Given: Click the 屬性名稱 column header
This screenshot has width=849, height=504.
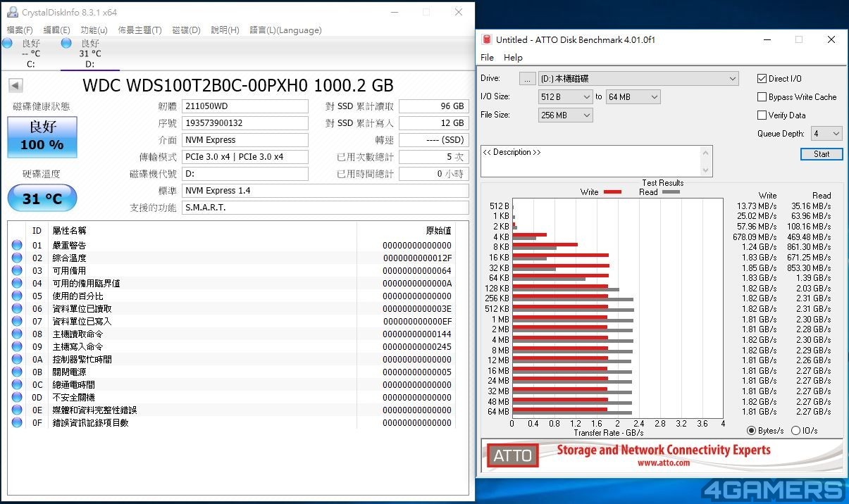Looking at the screenshot, I should click(69, 230).
